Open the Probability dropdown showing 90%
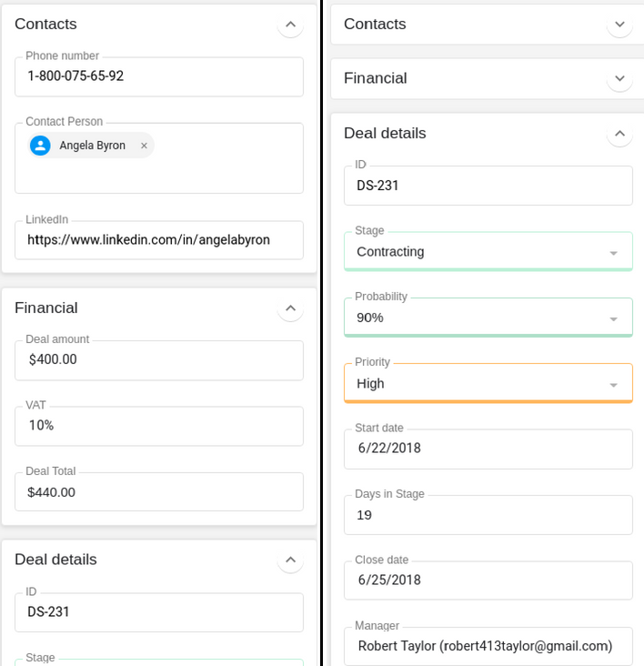The width and height of the screenshot is (644, 666). (x=488, y=318)
